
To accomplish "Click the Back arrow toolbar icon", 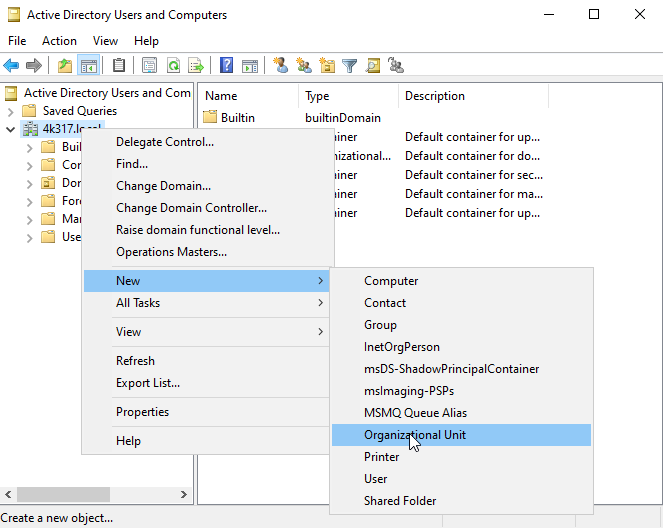I will coord(12,66).
